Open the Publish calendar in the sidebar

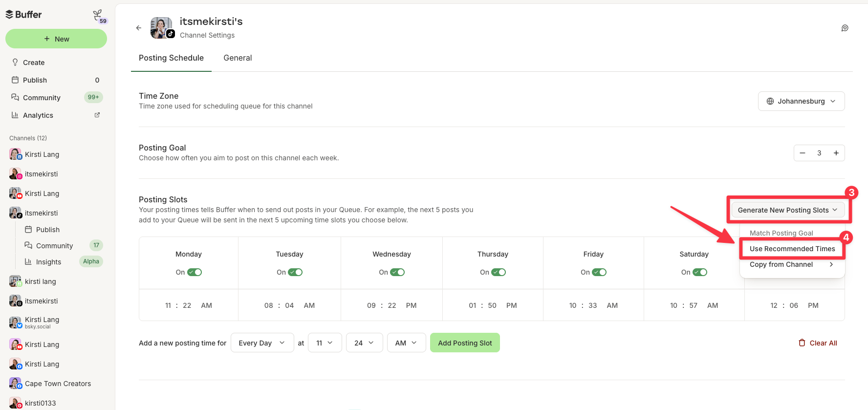pos(34,80)
